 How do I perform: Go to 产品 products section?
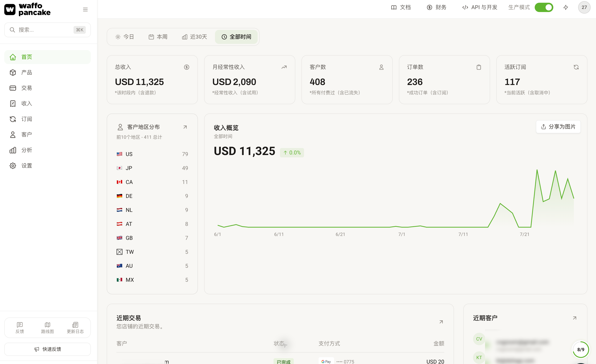click(x=47, y=73)
